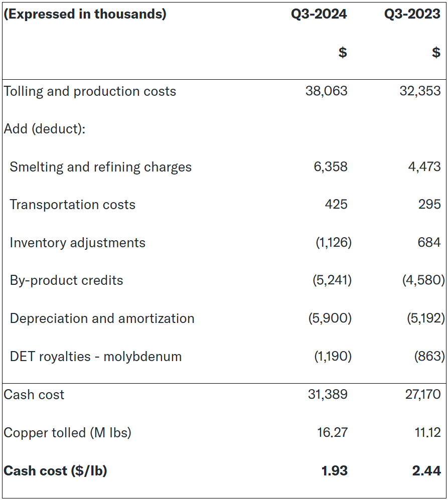Select the 38,063 tolling cost value
This screenshot has width=448, height=500.
(x=326, y=91)
